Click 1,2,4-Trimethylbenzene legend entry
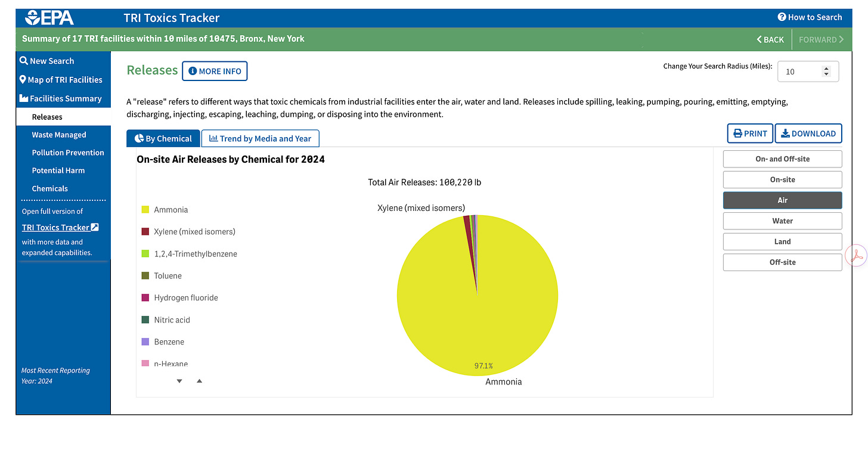The height and width of the screenshot is (472, 868). [189, 254]
